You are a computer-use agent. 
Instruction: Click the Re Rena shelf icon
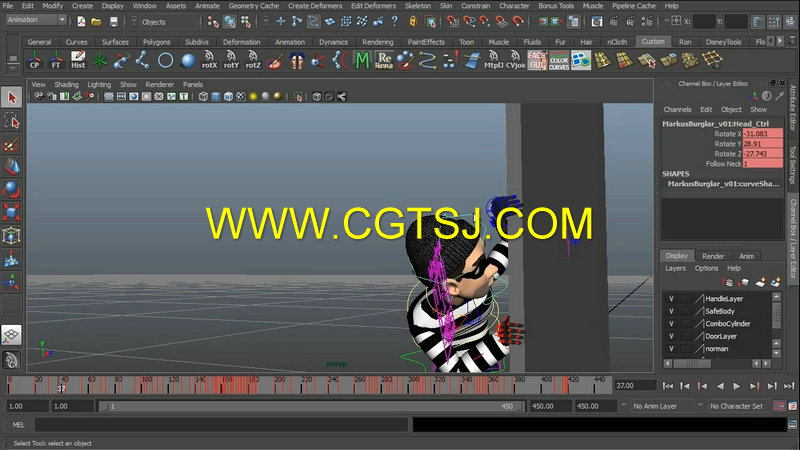click(x=384, y=60)
